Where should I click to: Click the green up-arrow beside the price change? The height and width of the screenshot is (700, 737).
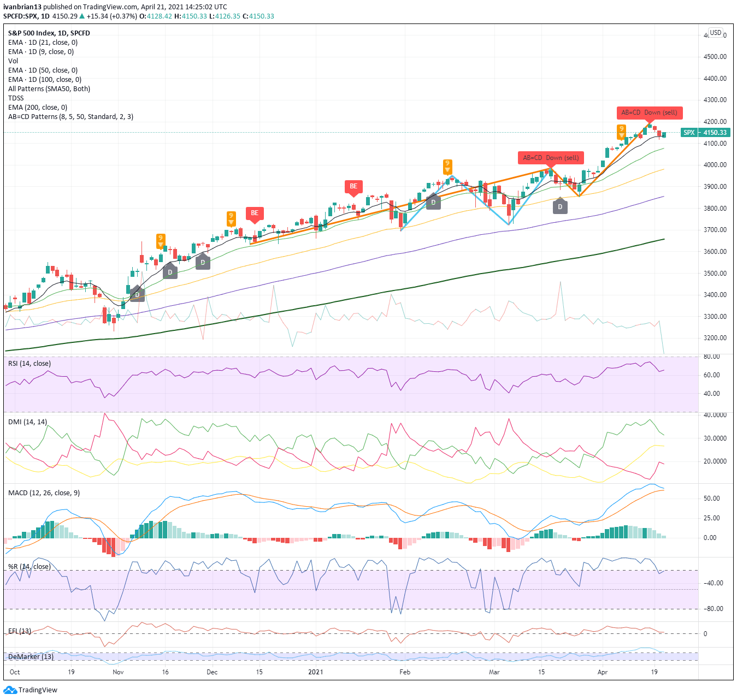83,16
